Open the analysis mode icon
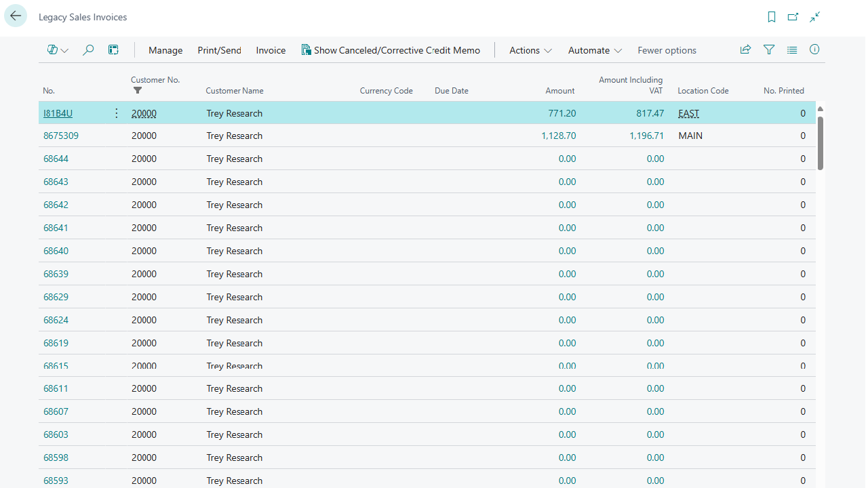This screenshot has height=488, width=868. [113, 50]
